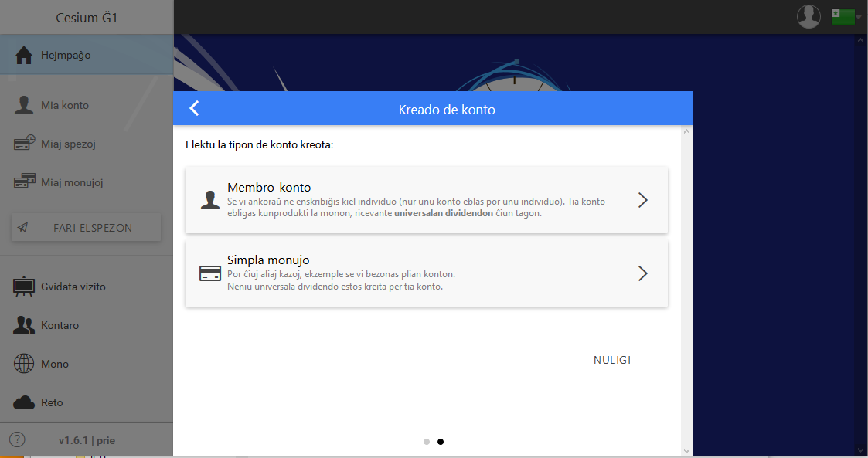Screen dimensions: 868x458
Task: Click the Mia konto person icon
Action: [x=24, y=104]
